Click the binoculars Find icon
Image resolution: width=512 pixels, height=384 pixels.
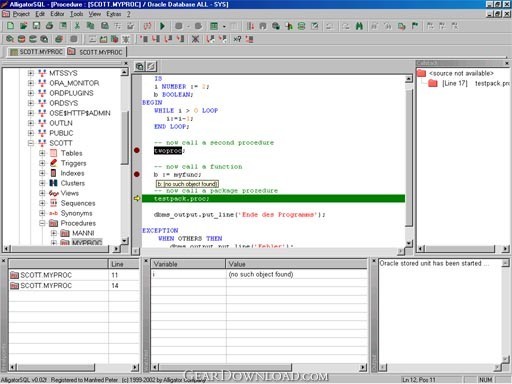(359, 26)
